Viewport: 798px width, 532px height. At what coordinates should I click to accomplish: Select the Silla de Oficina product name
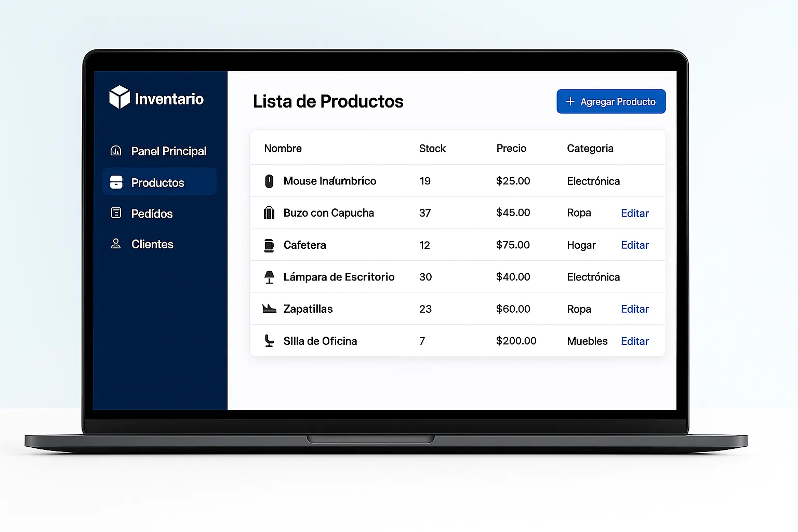[x=320, y=341]
